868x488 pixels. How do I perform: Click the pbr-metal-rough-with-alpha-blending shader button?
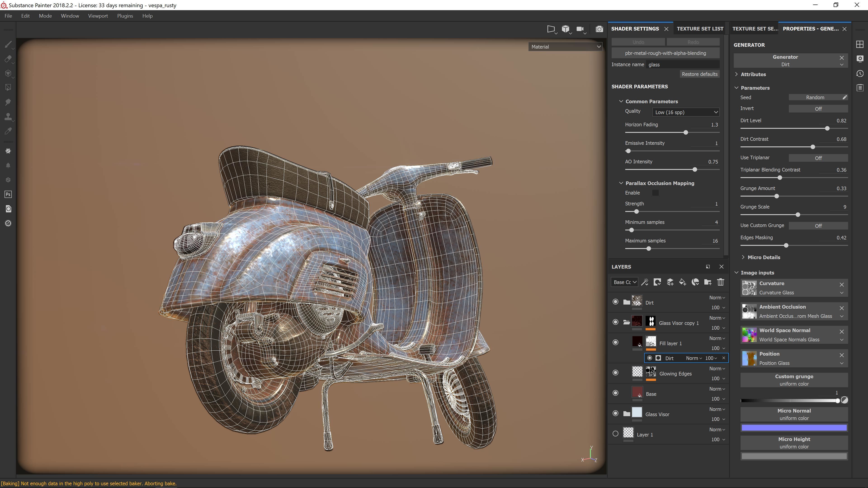[665, 53]
